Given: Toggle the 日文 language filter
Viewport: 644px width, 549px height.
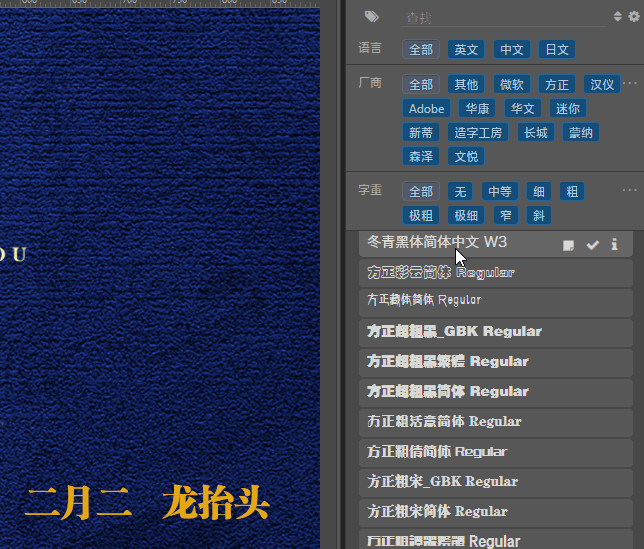Looking at the screenshot, I should point(557,50).
